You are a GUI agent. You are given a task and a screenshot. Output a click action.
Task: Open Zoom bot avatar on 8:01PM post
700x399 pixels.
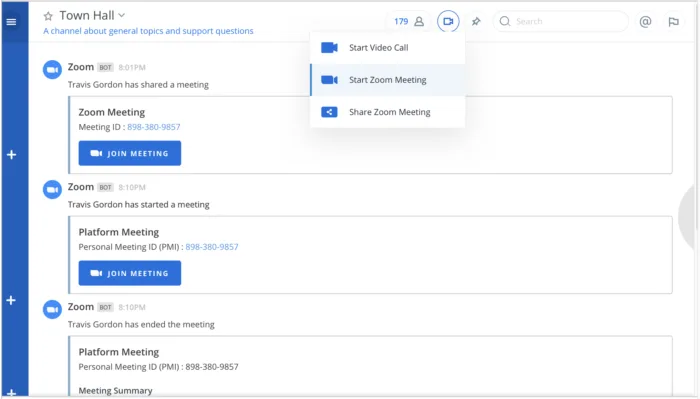click(x=52, y=70)
